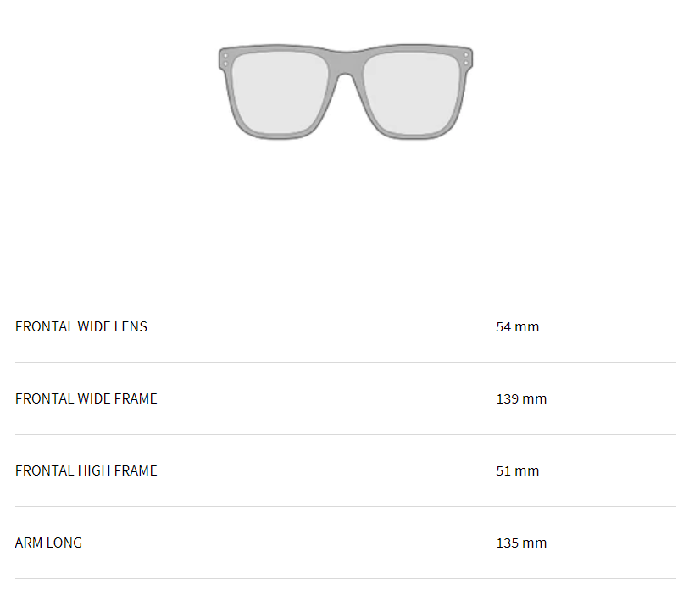Select the 51 mm value
The height and width of the screenshot is (590, 700).
[x=518, y=470]
